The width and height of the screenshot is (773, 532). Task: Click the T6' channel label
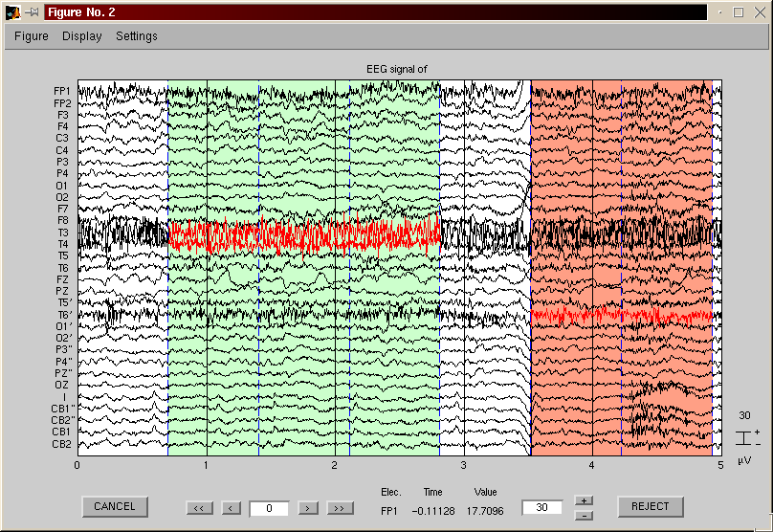pyautogui.click(x=65, y=315)
